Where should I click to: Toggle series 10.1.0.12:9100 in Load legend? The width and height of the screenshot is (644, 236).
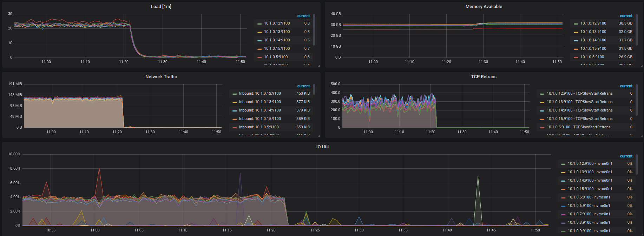tap(277, 23)
